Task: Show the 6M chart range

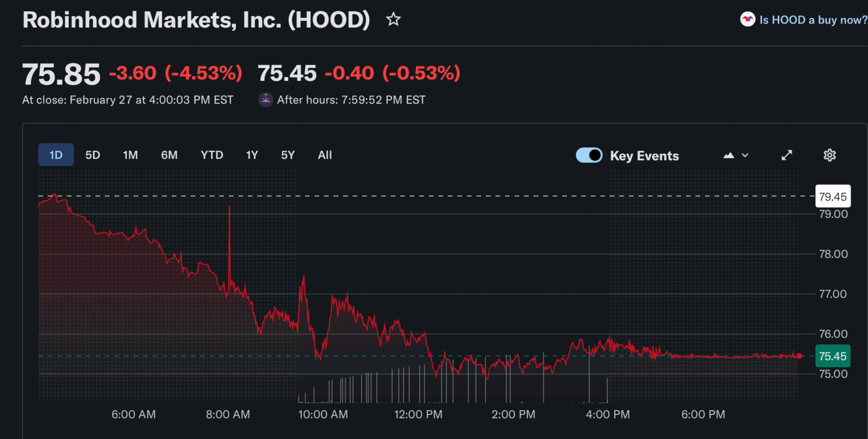Action: click(x=169, y=155)
